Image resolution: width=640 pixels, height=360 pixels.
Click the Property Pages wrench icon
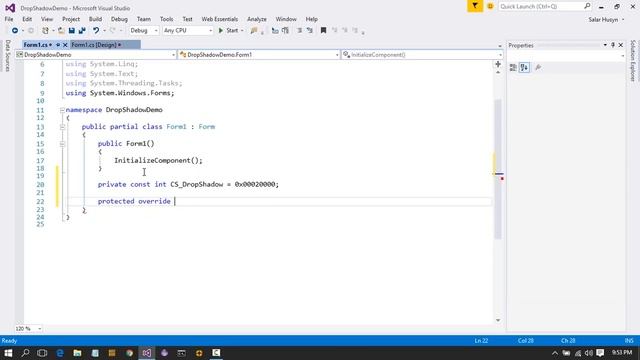pyautogui.click(x=538, y=68)
